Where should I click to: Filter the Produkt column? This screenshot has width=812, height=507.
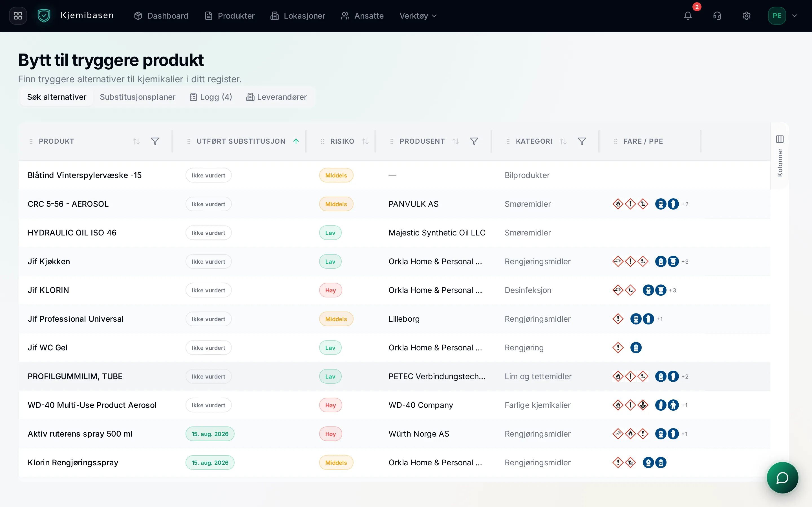[155, 141]
